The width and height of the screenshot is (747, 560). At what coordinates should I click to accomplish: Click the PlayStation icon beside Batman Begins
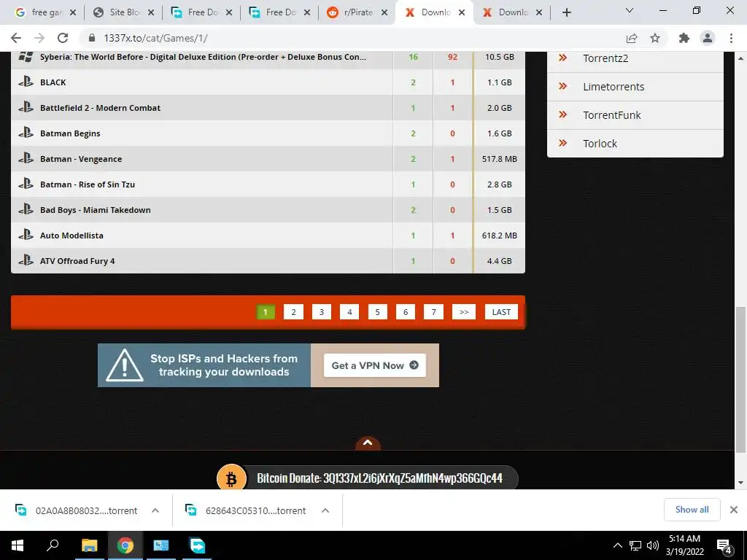tap(26, 133)
